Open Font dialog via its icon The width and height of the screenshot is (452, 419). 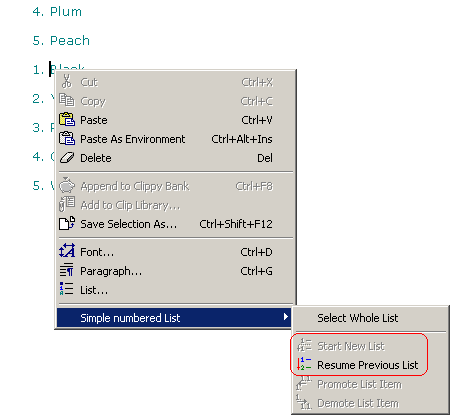point(67,251)
